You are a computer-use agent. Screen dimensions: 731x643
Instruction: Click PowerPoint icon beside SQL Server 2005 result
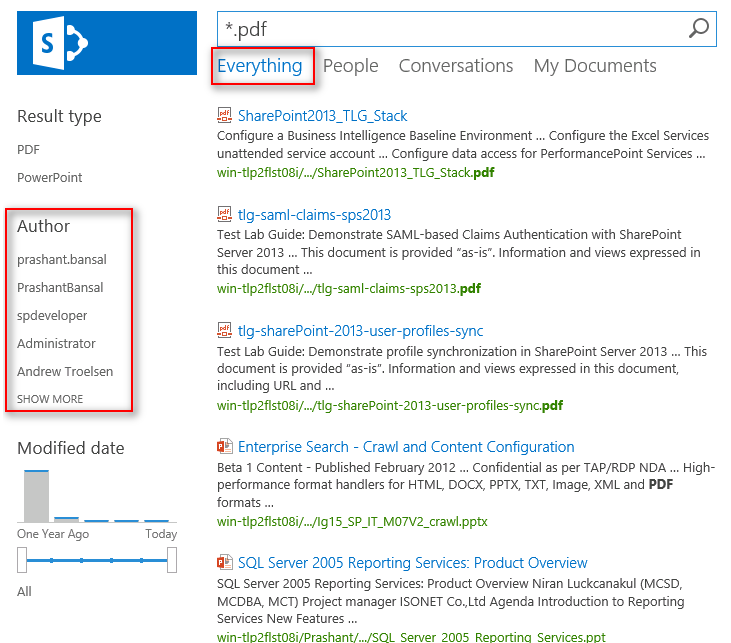pos(224,562)
